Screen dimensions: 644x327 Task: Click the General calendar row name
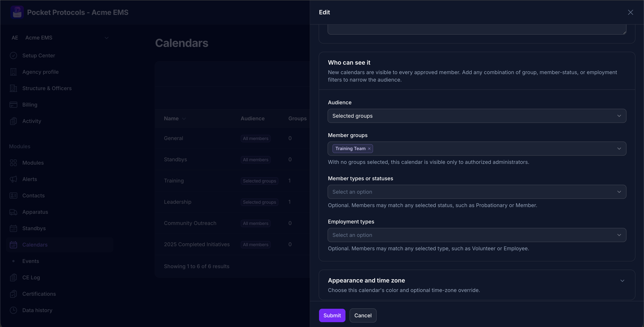point(173,138)
